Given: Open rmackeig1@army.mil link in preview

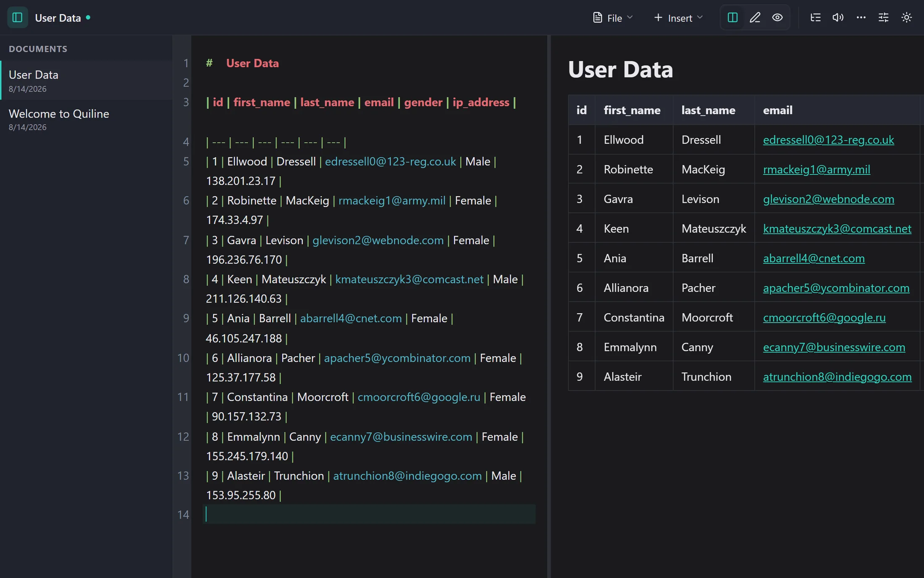Looking at the screenshot, I should [816, 169].
